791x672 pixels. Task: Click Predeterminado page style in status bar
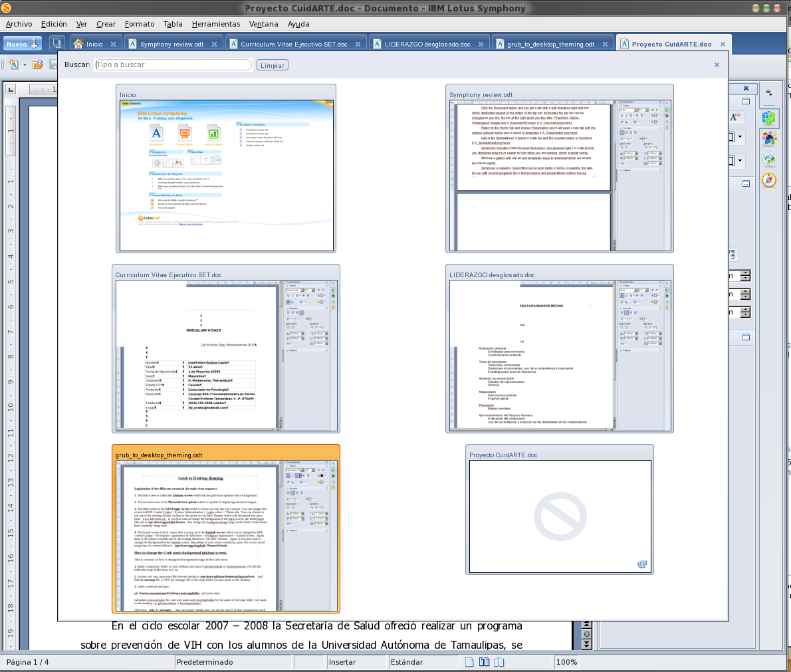205,662
